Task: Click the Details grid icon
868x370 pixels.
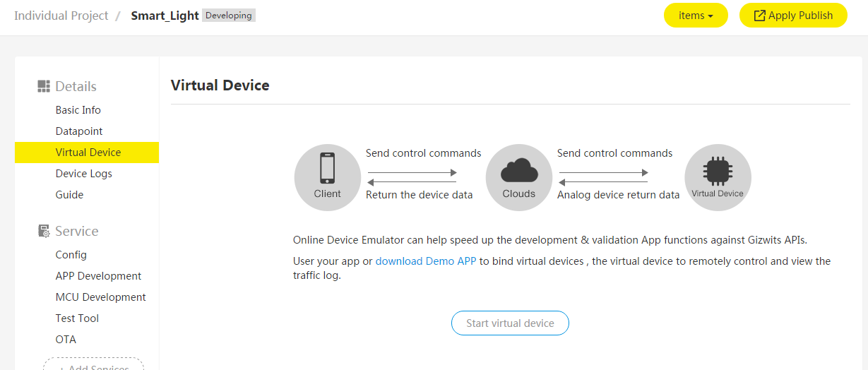Action: click(x=44, y=86)
